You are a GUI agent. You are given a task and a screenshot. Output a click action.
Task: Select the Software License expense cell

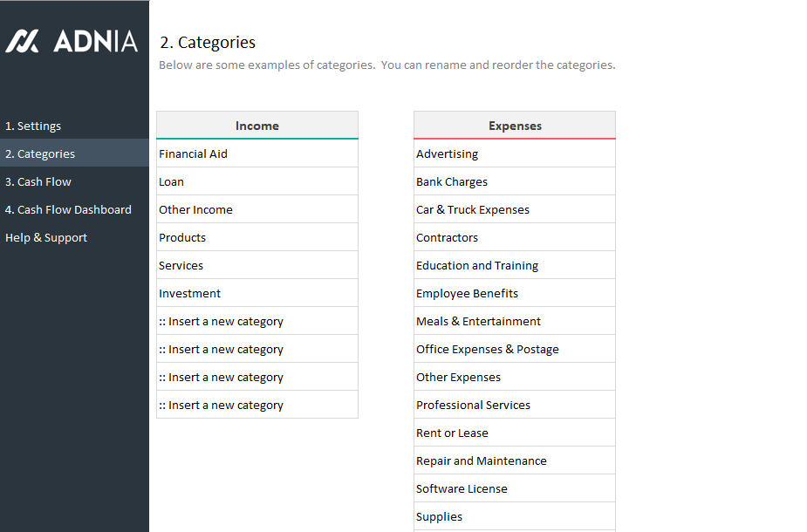click(514, 489)
